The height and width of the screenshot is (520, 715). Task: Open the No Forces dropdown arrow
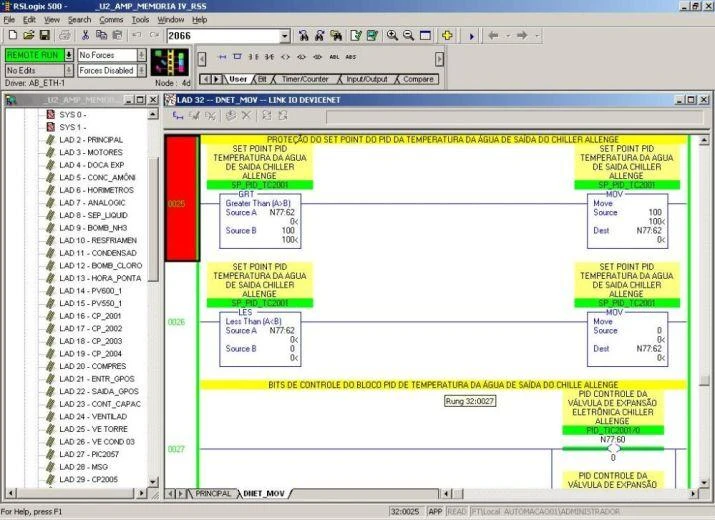[142, 55]
